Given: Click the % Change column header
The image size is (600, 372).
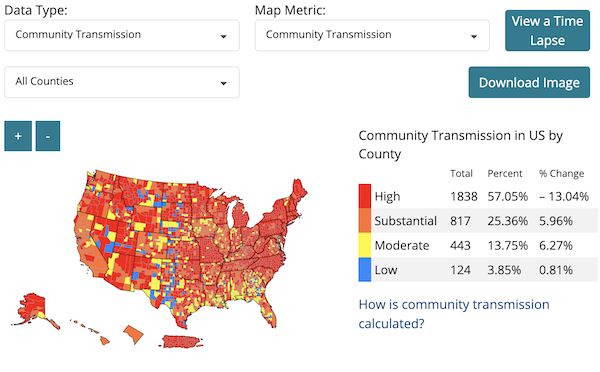Looking at the screenshot, I should click(561, 174).
